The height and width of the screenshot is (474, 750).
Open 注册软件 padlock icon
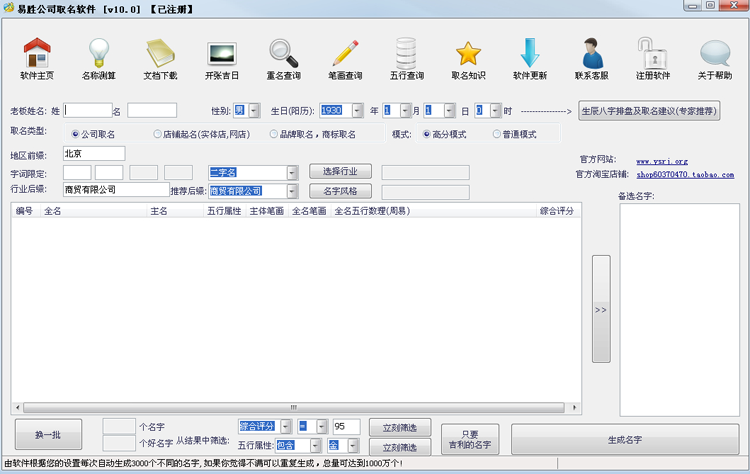click(653, 59)
